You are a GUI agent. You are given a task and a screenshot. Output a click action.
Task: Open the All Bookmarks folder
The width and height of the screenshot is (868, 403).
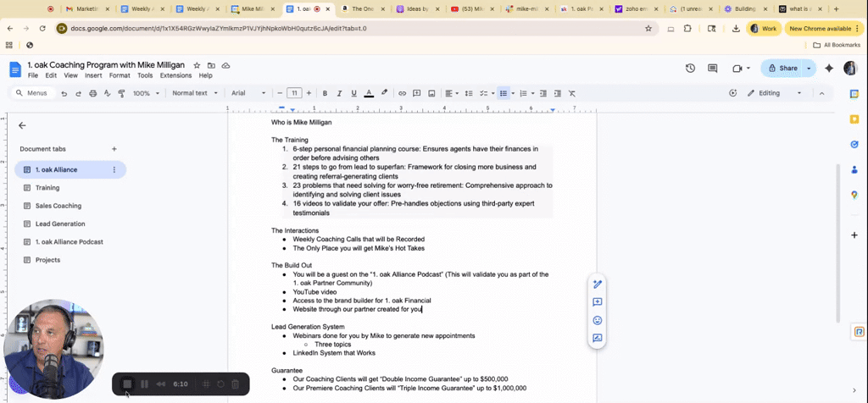(837, 46)
